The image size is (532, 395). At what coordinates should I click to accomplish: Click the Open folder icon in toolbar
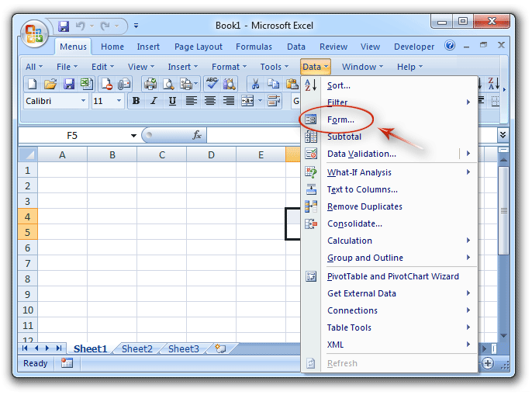click(x=50, y=84)
